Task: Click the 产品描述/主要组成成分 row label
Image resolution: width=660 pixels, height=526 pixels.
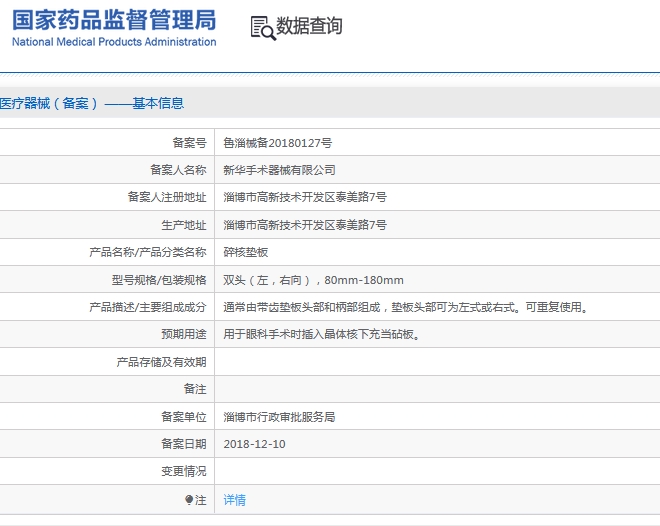Action: [x=148, y=307]
